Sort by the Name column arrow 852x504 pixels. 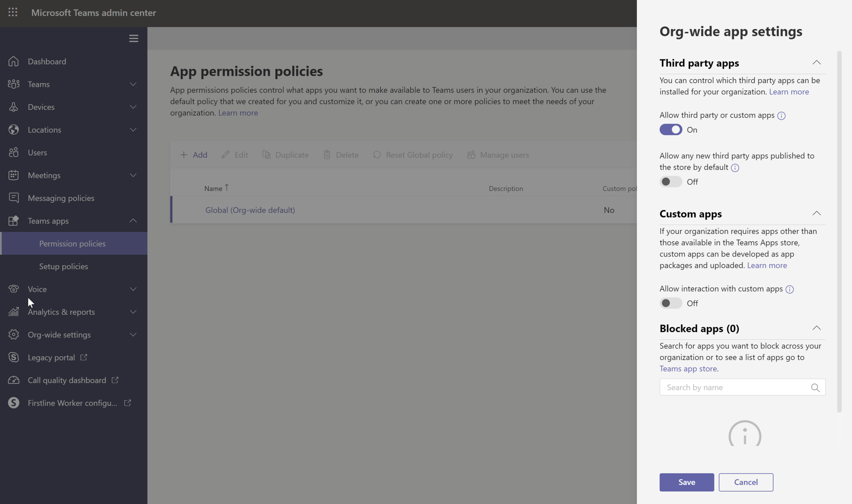(x=227, y=187)
